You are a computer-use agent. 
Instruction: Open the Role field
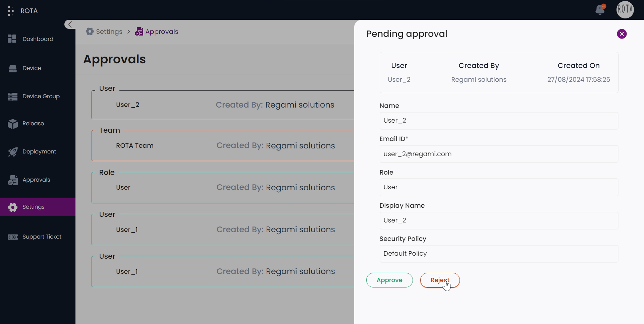498,187
